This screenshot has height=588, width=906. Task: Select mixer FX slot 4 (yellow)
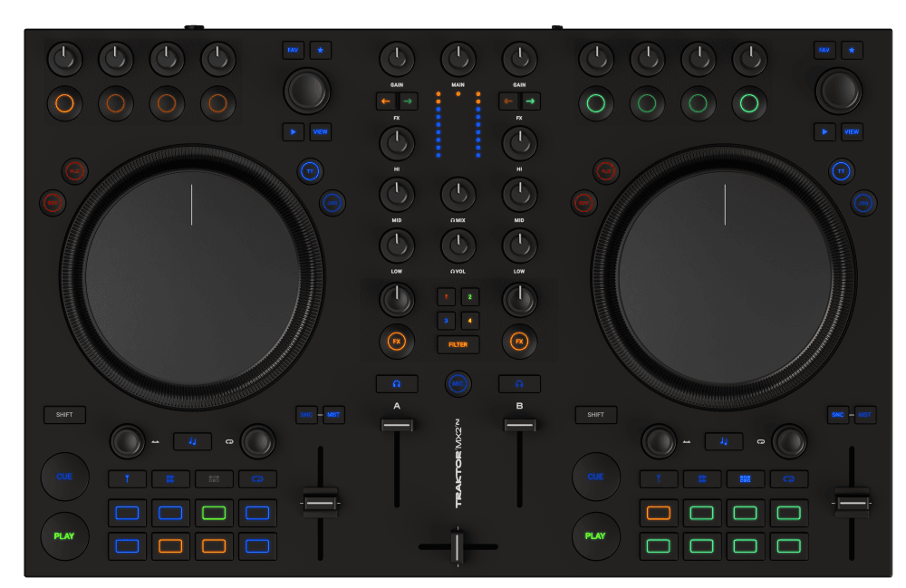click(469, 321)
